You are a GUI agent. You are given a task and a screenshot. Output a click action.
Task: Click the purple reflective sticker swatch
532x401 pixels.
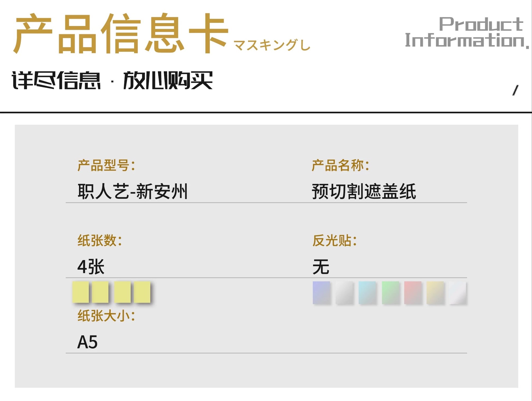[x=321, y=292]
